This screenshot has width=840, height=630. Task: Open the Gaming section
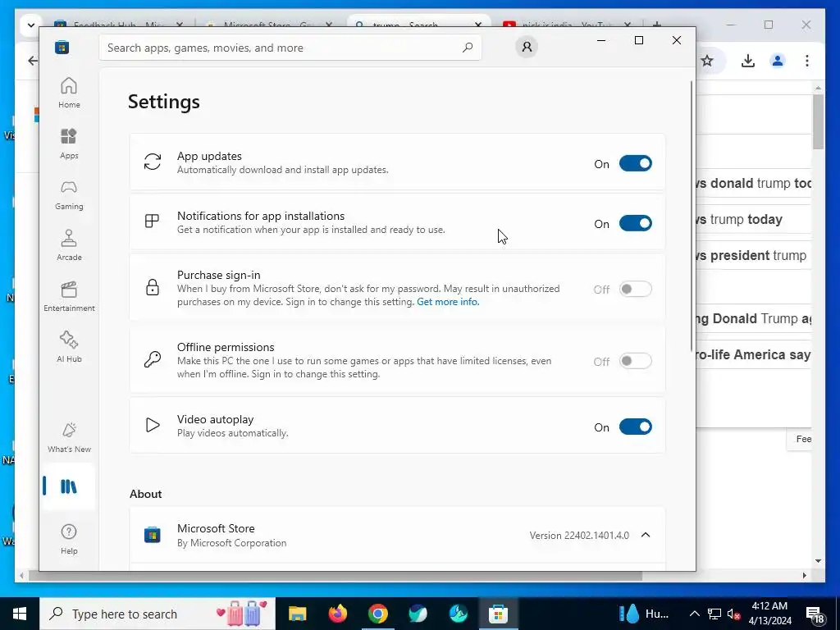pos(69,194)
